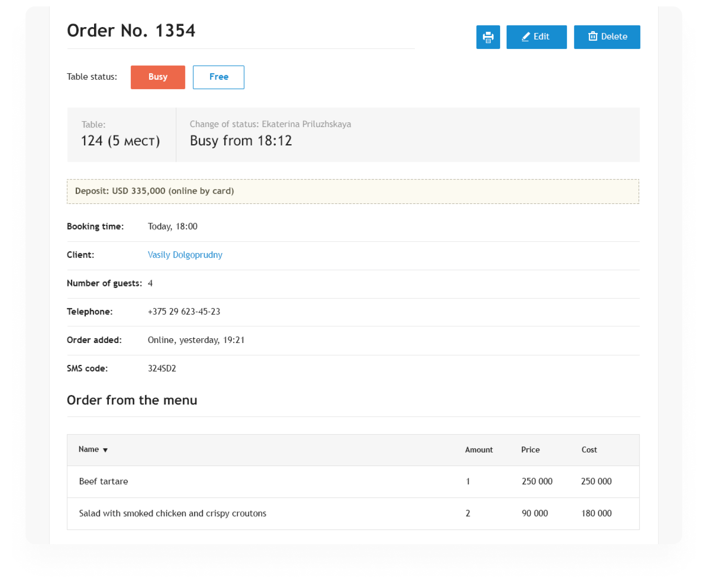The width and height of the screenshot is (707, 588).
Task: Click booking time Today, 18:00
Action: pyautogui.click(x=173, y=227)
